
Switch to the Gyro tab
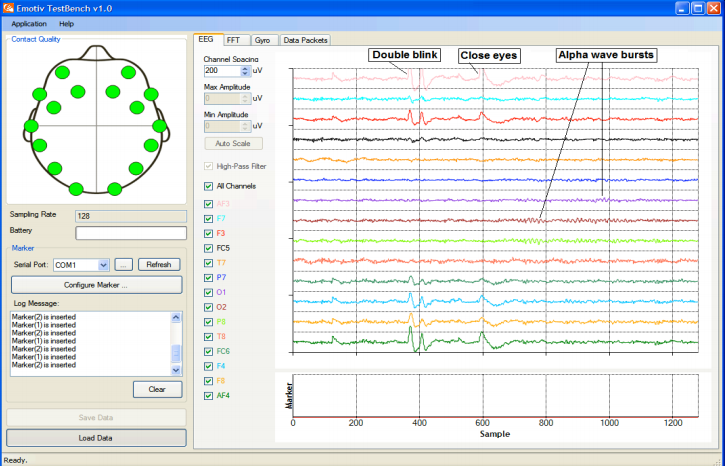coord(264,40)
